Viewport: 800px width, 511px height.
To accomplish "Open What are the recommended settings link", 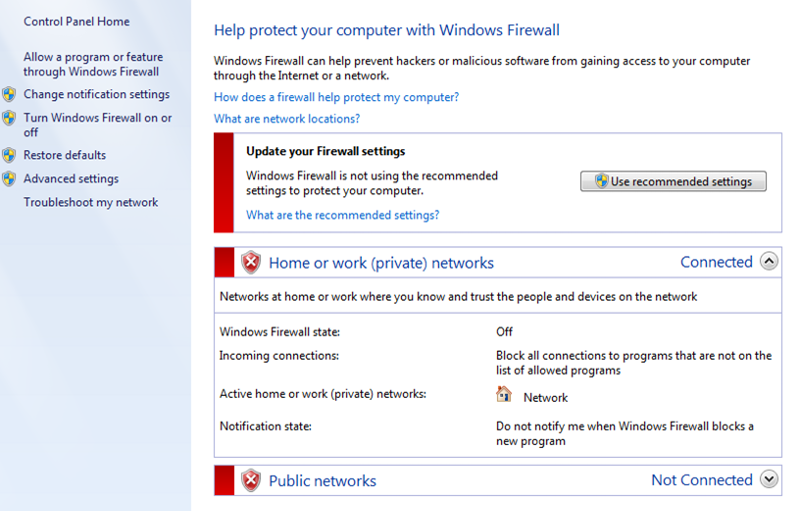I will point(342,215).
